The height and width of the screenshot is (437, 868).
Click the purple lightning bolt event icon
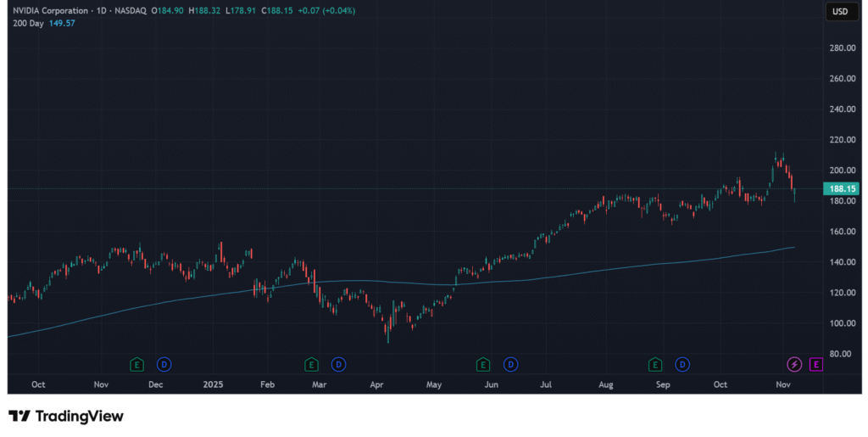coord(794,364)
